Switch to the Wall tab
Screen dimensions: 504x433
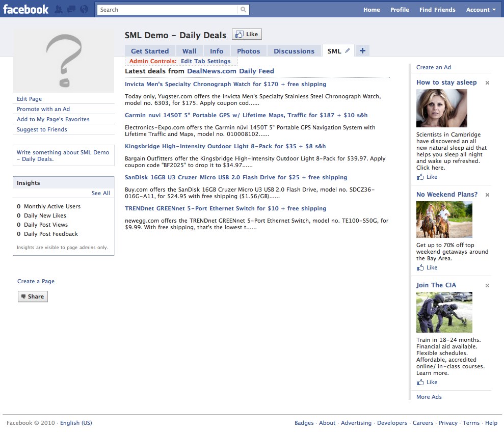click(x=190, y=51)
